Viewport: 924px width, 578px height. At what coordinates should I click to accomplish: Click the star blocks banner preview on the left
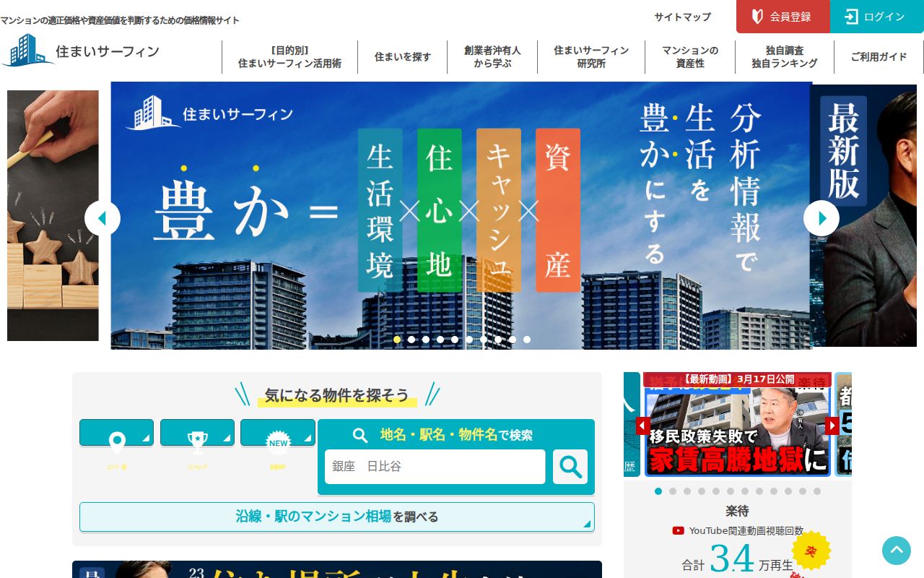[x=53, y=215]
